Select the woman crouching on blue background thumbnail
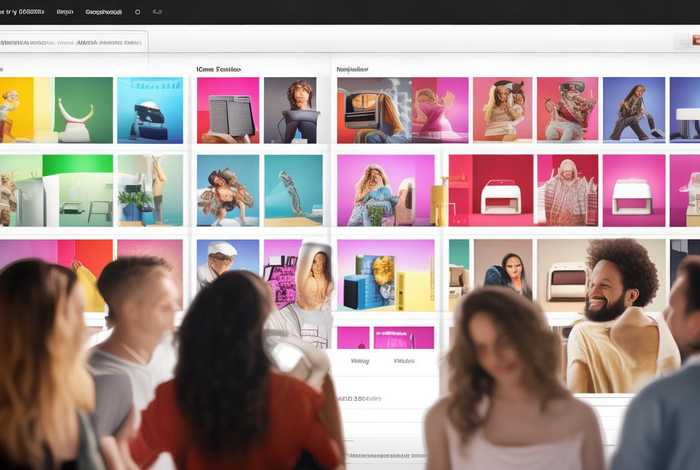Viewport: 700px width, 470px height. 634,110
